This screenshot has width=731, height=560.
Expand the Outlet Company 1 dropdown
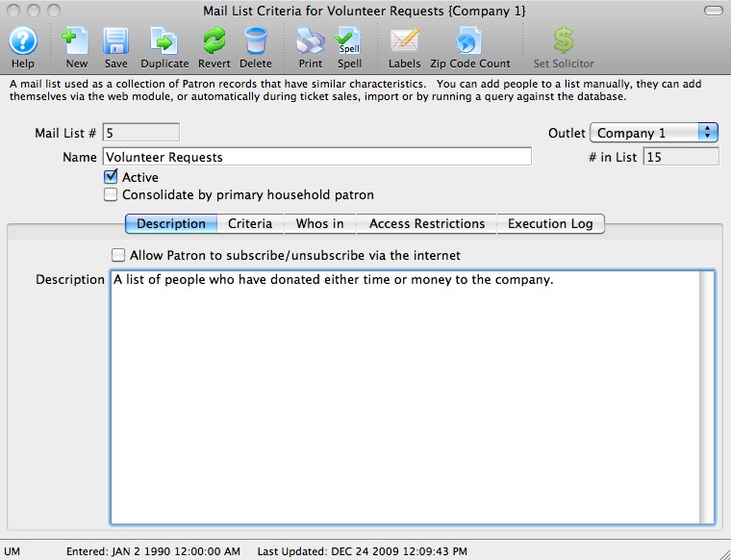[x=654, y=133]
